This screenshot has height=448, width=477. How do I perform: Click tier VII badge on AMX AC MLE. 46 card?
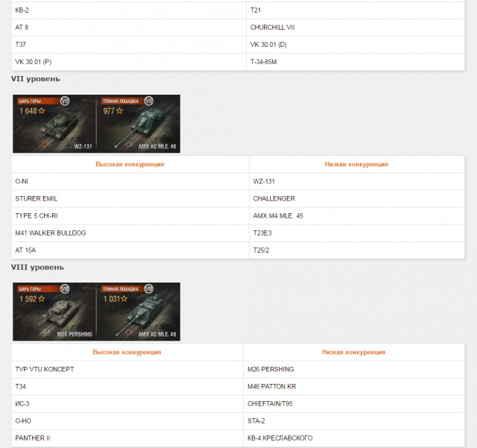click(148, 101)
